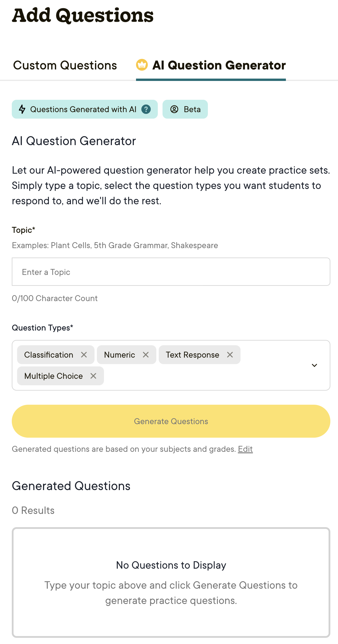
Task: Select the Multiple Choice chip label
Action: [x=53, y=376]
